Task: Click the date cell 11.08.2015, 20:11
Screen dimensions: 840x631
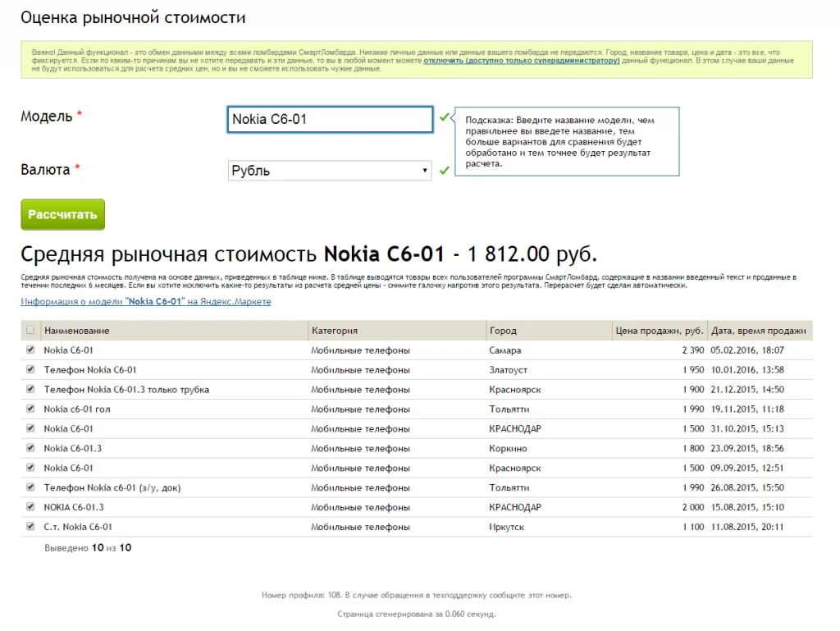Action: [x=746, y=527]
